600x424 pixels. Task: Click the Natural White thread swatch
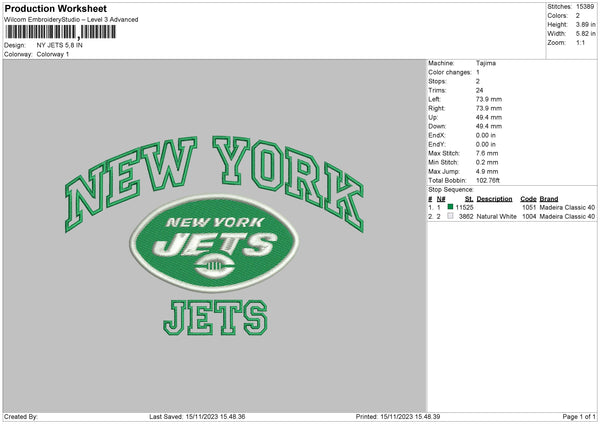tap(450, 216)
